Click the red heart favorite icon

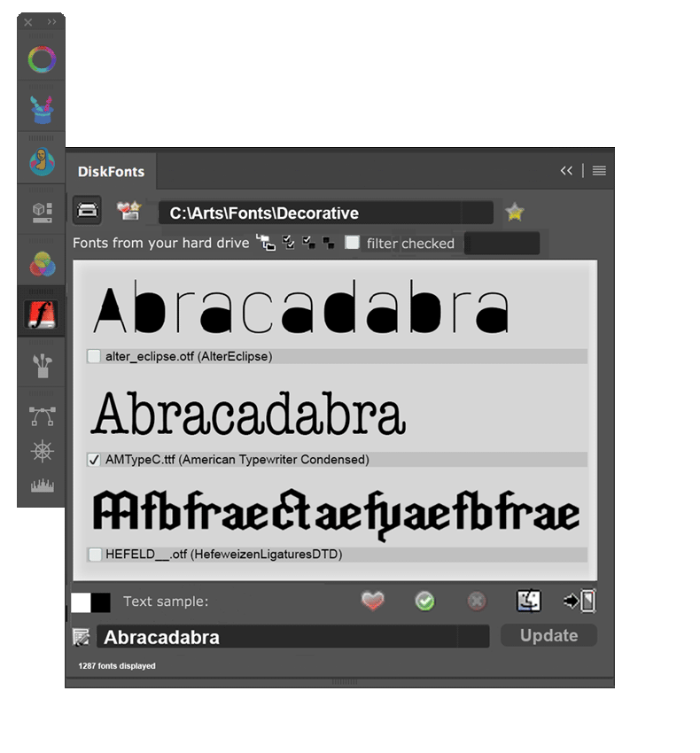pyautogui.click(x=373, y=602)
